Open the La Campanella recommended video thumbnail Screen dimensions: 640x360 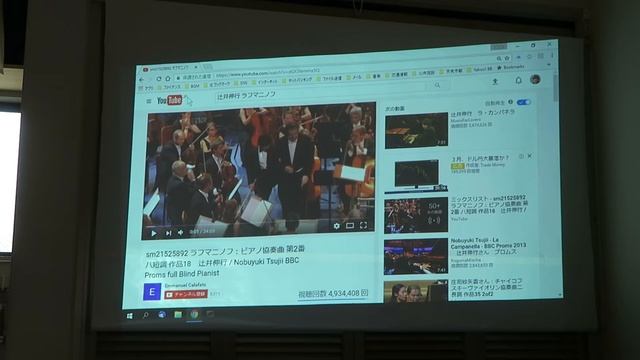416,131
